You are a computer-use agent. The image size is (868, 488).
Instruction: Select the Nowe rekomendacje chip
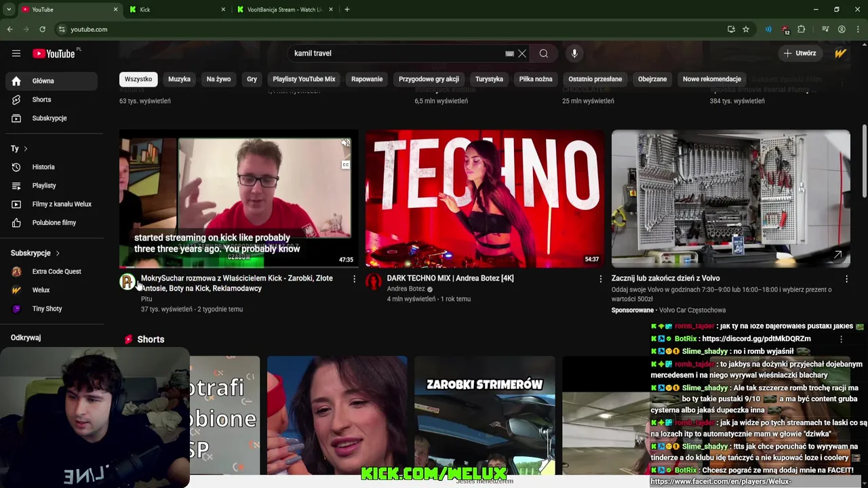click(711, 79)
